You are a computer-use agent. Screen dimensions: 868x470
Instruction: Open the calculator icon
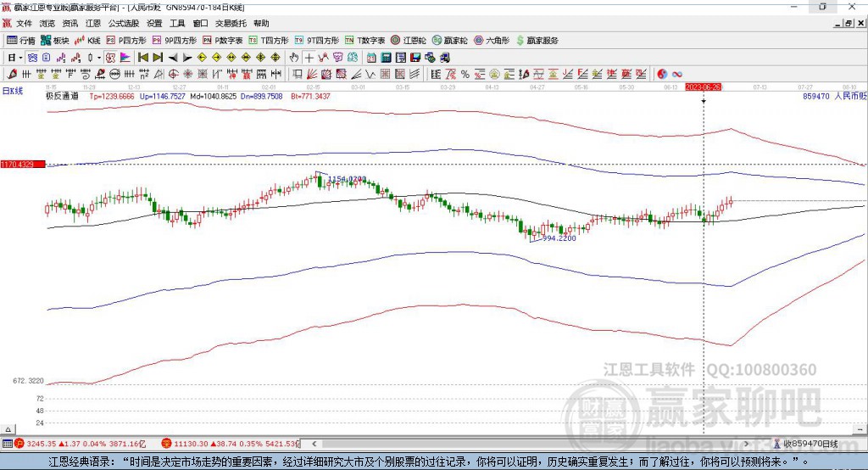[386, 58]
